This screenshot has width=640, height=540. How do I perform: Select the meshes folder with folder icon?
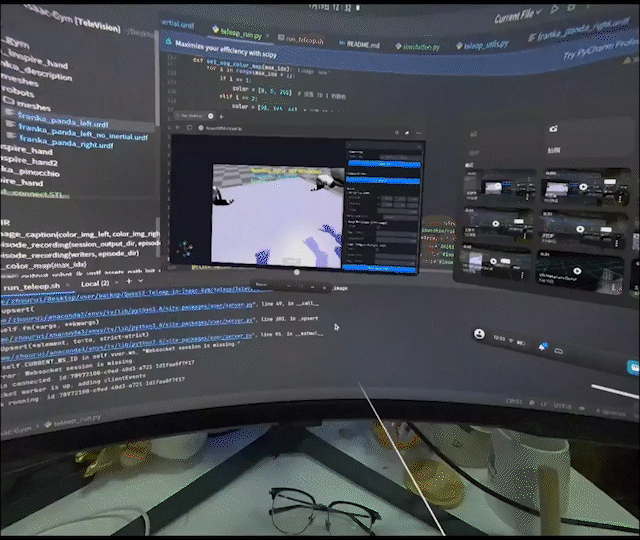pyautogui.click(x=28, y=104)
